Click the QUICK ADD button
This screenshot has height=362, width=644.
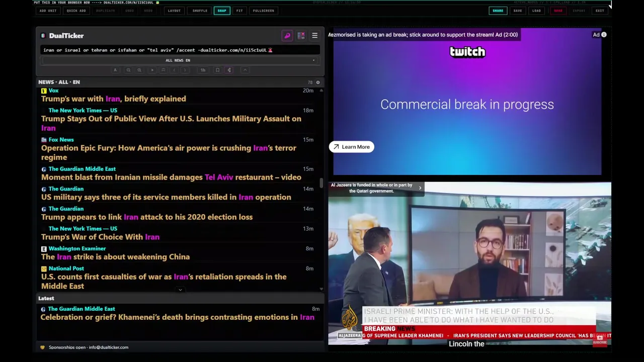76,11
